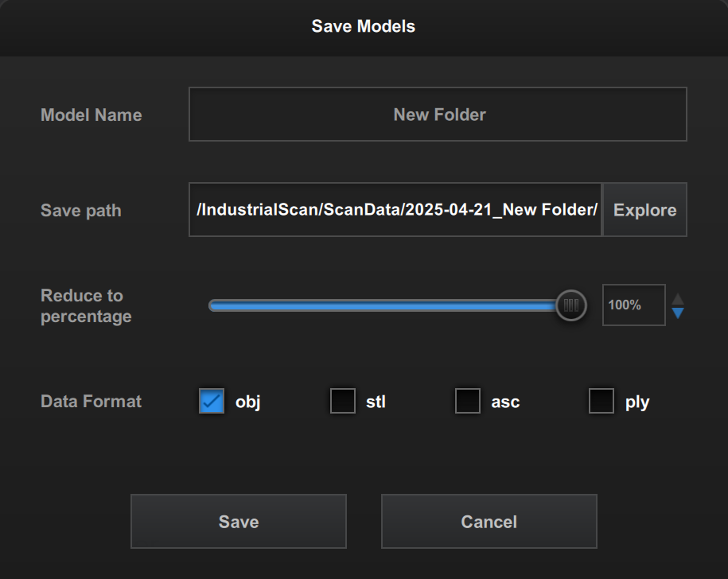Click the Save button
The width and height of the screenshot is (728, 579).
239,522
